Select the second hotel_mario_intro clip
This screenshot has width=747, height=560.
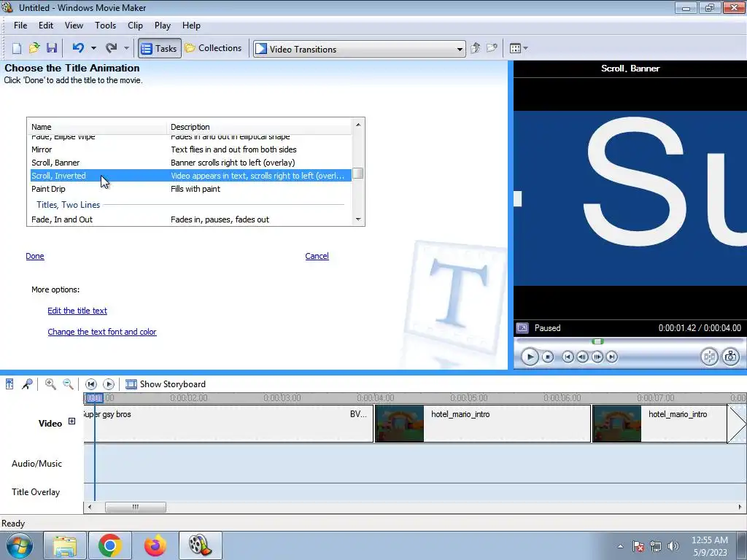click(x=659, y=424)
